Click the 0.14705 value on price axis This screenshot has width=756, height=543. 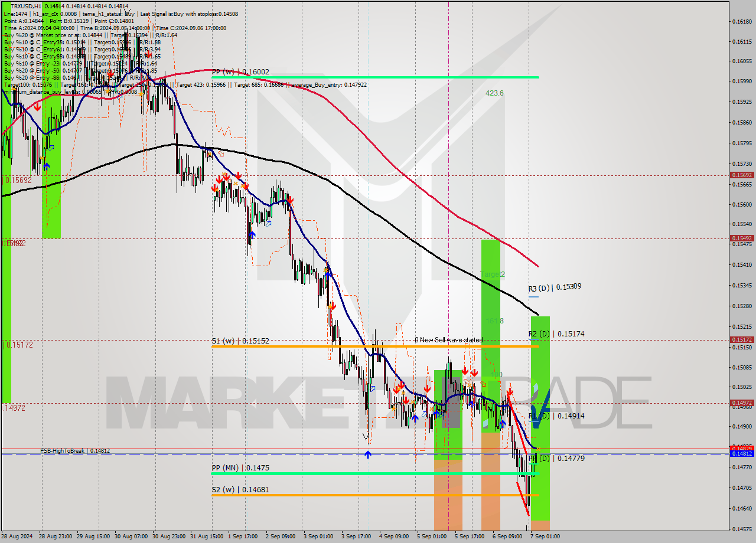[741, 488]
